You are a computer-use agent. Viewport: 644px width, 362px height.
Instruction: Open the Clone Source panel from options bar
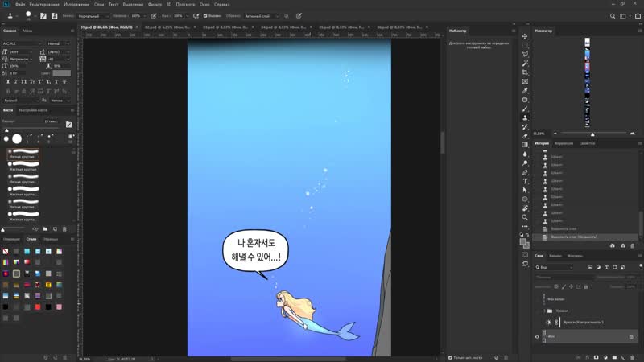pyautogui.click(x=54, y=16)
